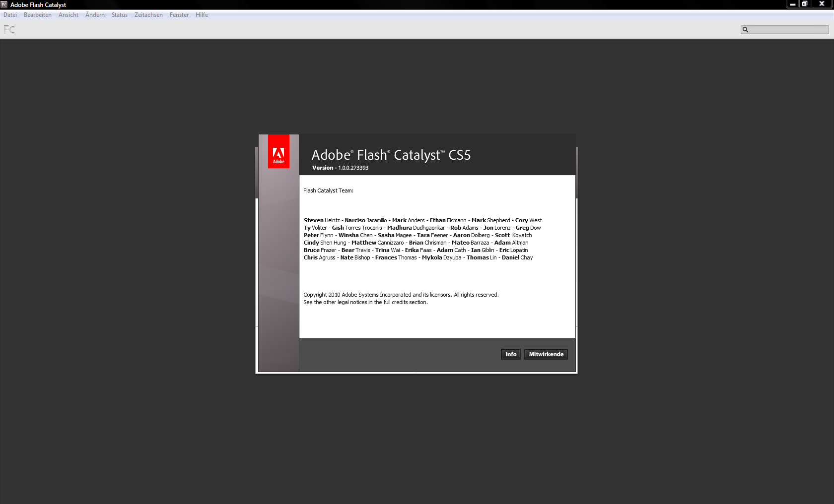Open the Datei menu
The width and height of the screenshot is (834, 504).
tap(10, 15)
